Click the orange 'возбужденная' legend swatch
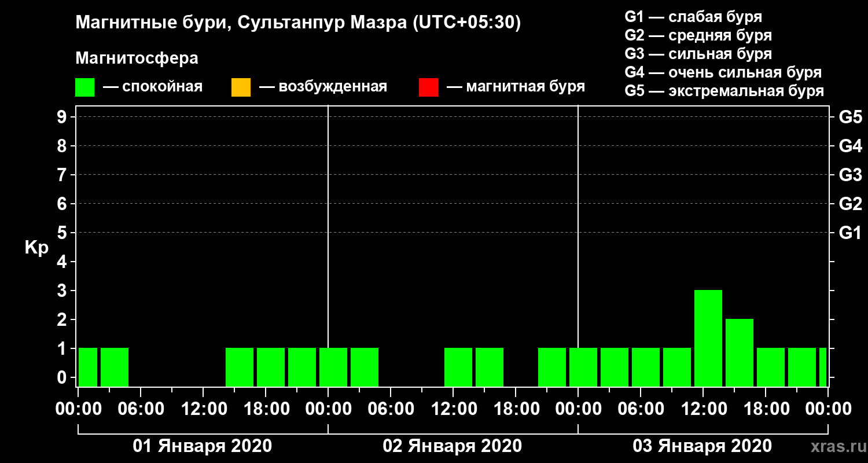Image resolution: width=868 pixels, height=463 pixels. (241, 87)
